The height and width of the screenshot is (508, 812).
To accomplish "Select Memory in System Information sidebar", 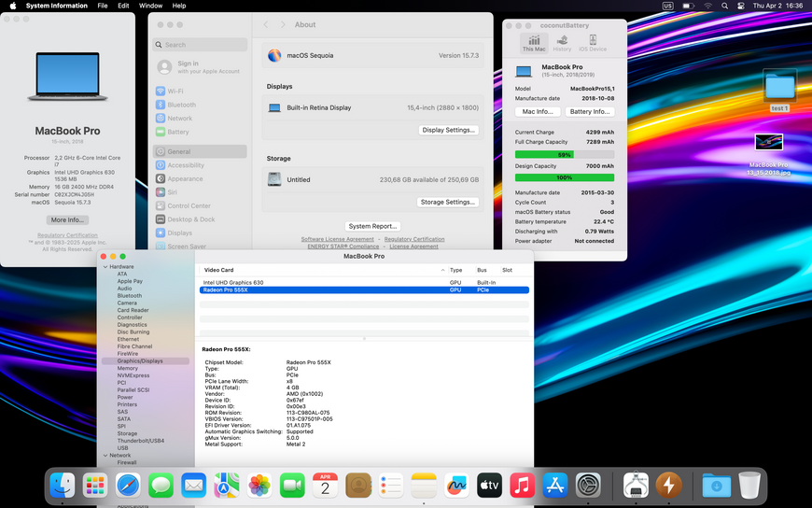I will [x=127, y=368].
